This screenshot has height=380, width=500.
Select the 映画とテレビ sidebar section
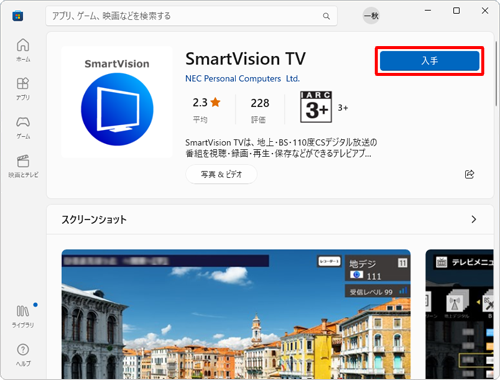[x=23, y=166]
